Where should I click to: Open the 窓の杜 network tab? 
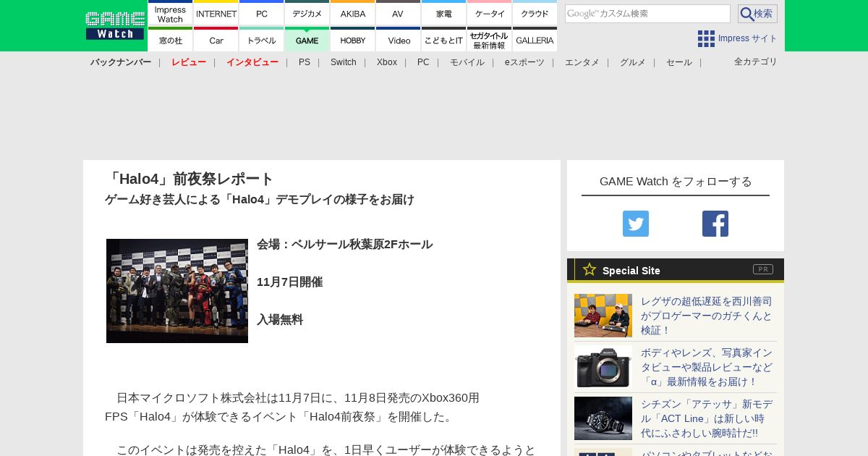tap(170, 40)
